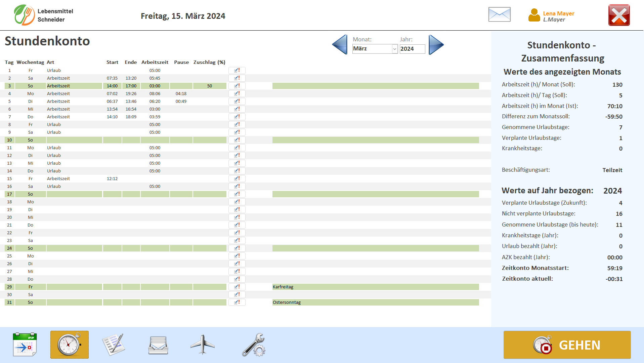Open the calendar check-in icon in bottom bar

[x=25, y=345]
